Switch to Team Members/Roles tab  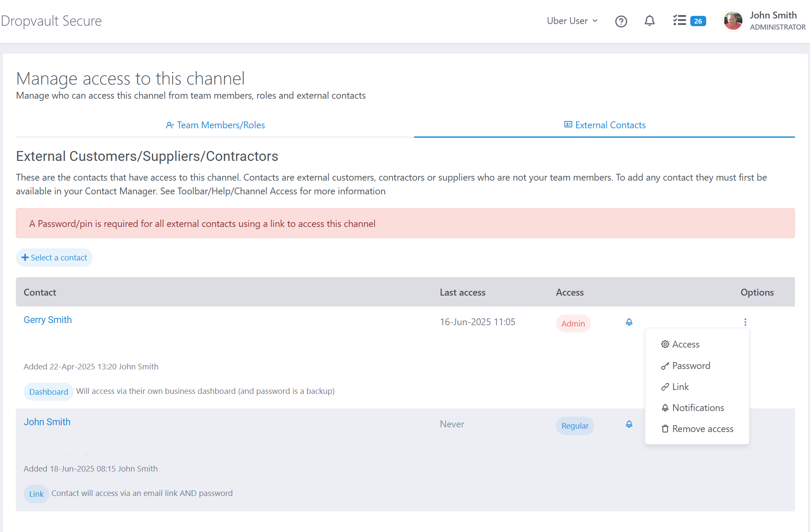[x=215, y=125]
